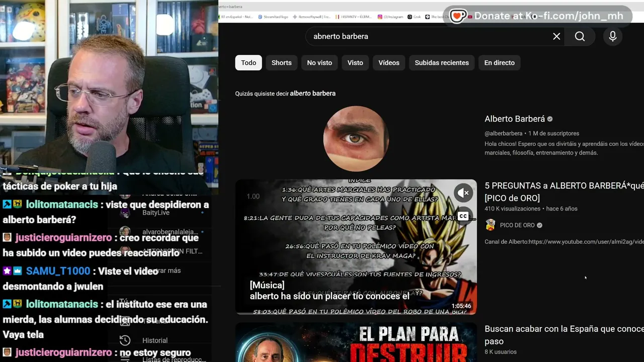Click the magnifying glass search button
Viewport: 644px width, 362px height.
(580, 36)
